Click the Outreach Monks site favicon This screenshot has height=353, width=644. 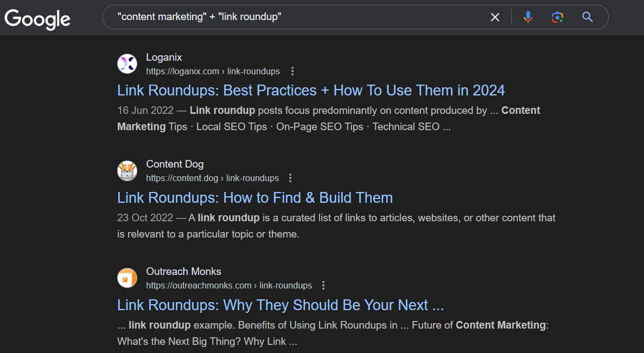tap(127, 278)
